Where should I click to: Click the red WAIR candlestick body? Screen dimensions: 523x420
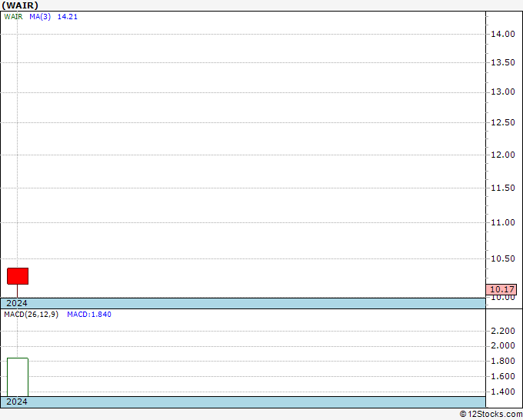coord(18,276)
